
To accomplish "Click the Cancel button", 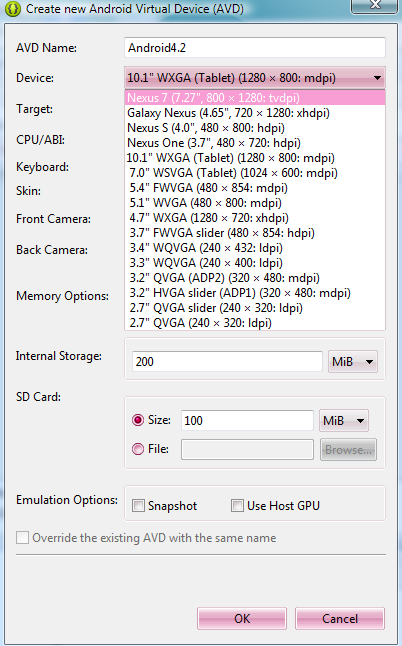I will point(340,618).
